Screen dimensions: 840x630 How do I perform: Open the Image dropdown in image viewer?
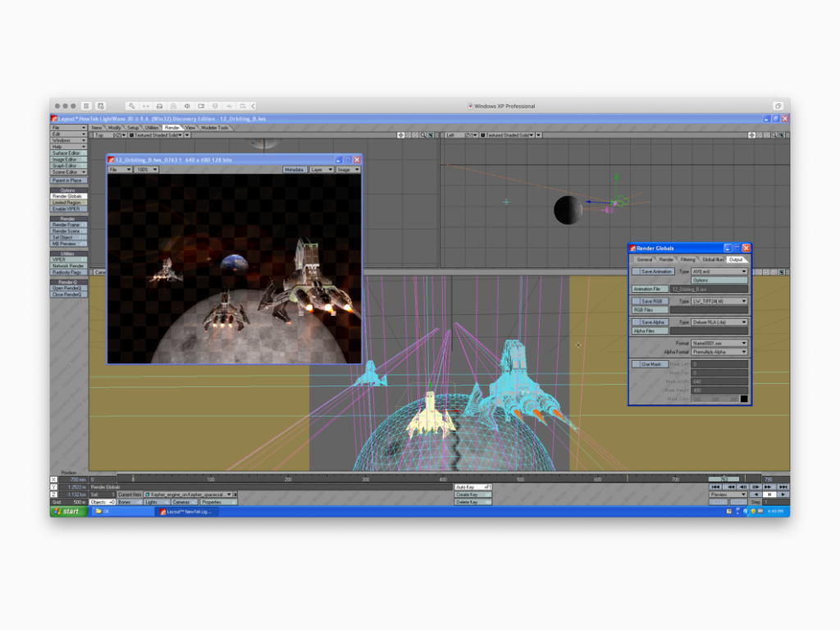coord(348,169)
